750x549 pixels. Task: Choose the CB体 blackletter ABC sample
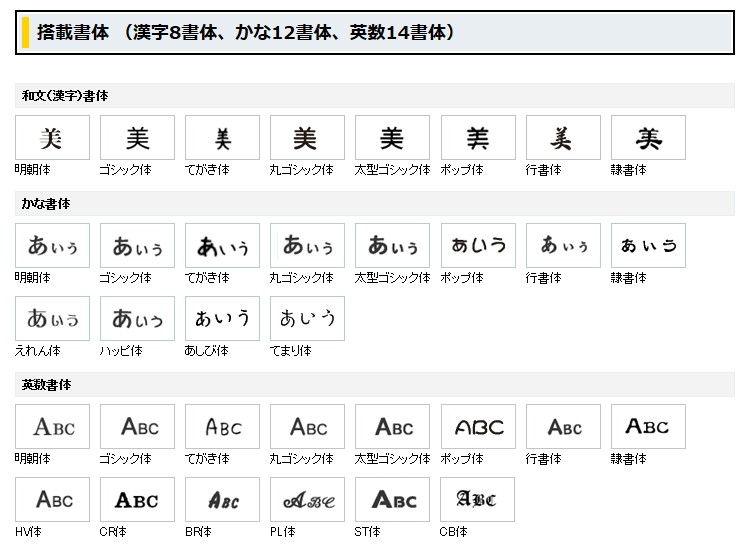point(478,500)
